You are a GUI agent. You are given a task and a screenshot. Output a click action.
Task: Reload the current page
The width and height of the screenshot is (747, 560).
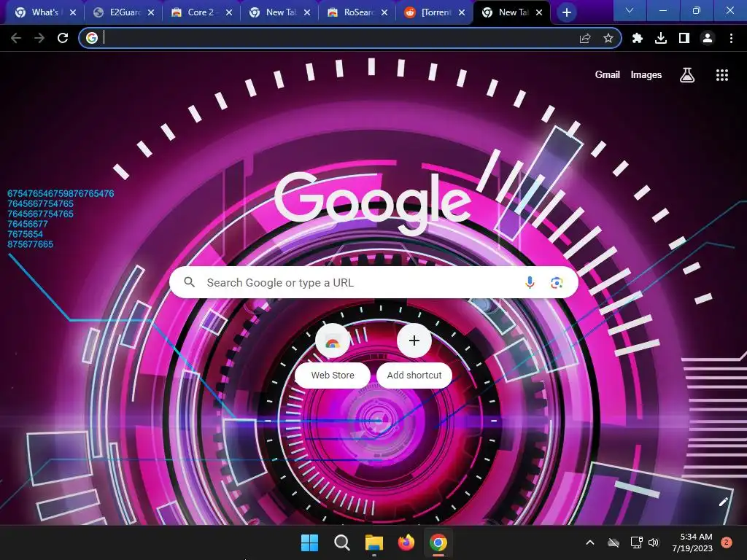tap(63, 38)
